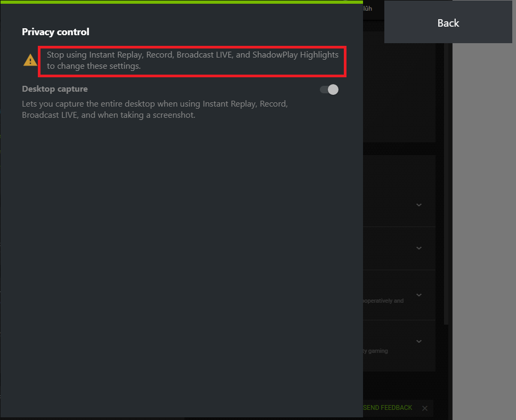
Task: Click the Privacy control heading
Action: click(x=55, y=32)
